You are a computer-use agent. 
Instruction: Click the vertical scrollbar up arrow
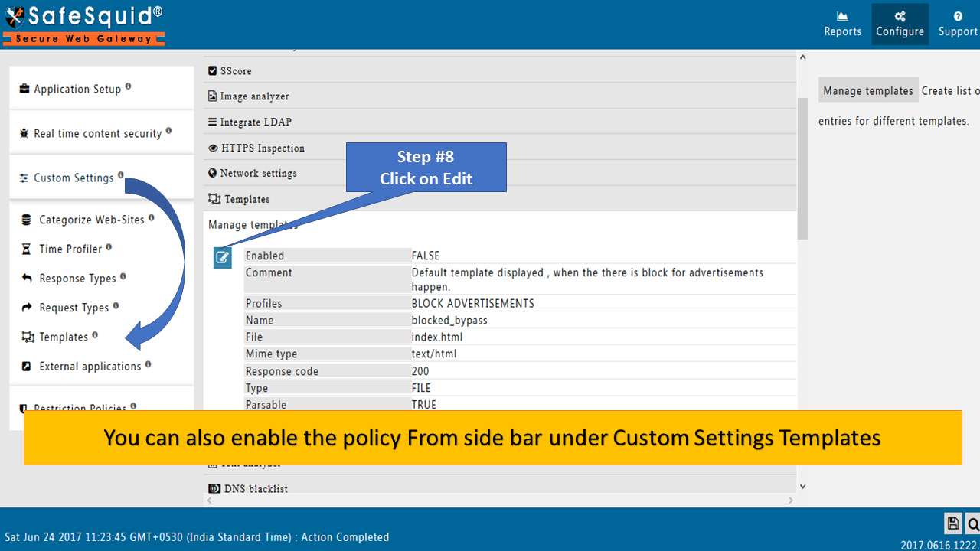pos(802,57)
